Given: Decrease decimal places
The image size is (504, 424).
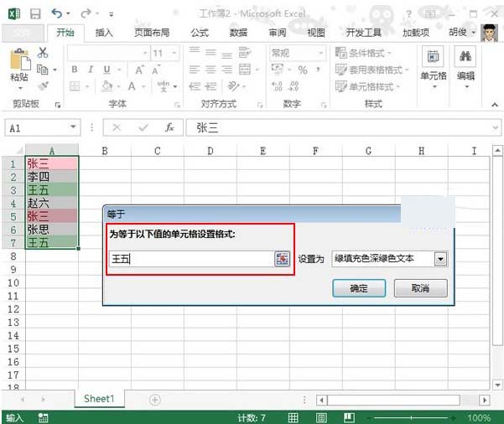Looking at the screenshot, I should point(294,86).
